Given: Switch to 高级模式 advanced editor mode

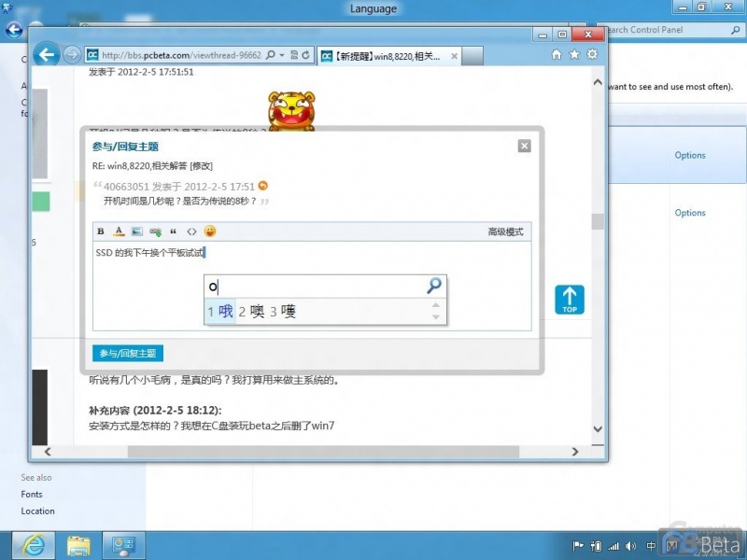Looking at the screenshot, I should point(505,231).
